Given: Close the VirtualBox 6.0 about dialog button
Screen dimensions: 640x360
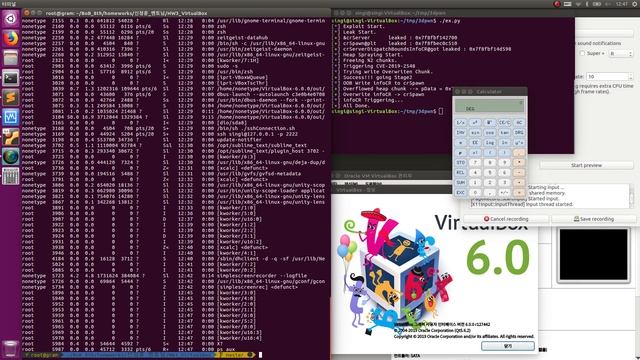Looking at the screenshot, I should tap(507, 346).
